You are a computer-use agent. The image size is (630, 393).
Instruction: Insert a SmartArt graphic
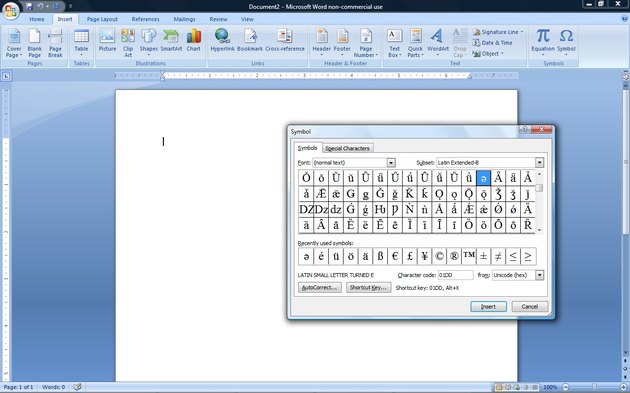171,40
